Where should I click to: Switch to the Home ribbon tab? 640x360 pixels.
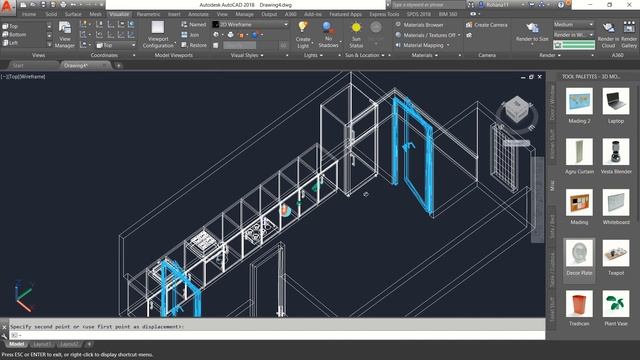pos(29,14)
